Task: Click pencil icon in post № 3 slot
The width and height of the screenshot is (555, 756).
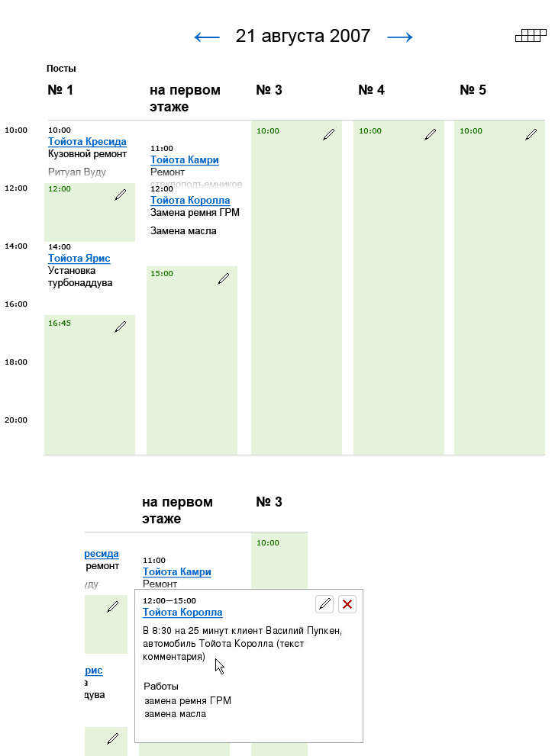Action: pos(328,134)
